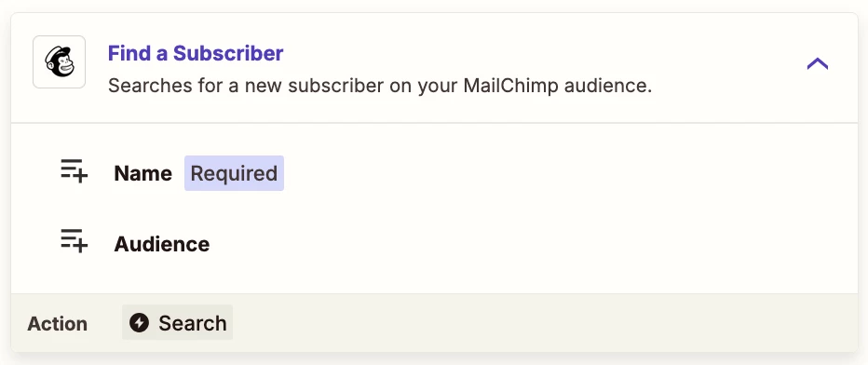Screen dimensions: 868x365
Task: Click the purple upward chevron arrow
Action: pyautogui.click(x=817, y=63)
